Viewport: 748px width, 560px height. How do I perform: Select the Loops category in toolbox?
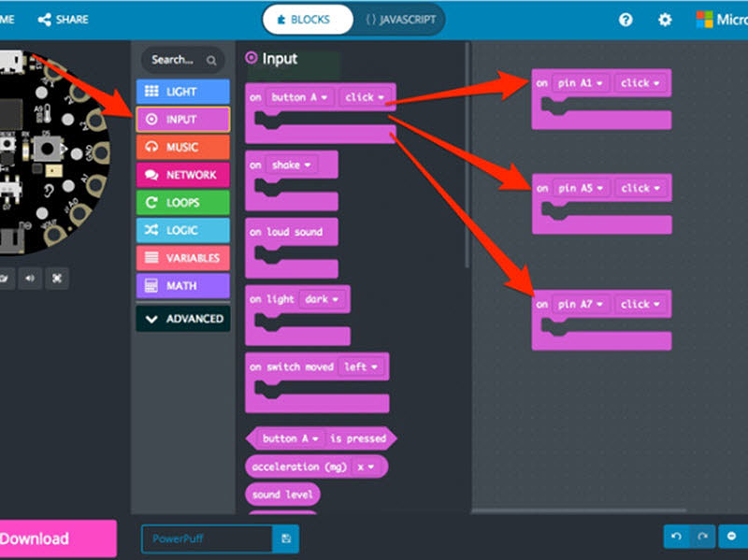click(x=183, y=202)
